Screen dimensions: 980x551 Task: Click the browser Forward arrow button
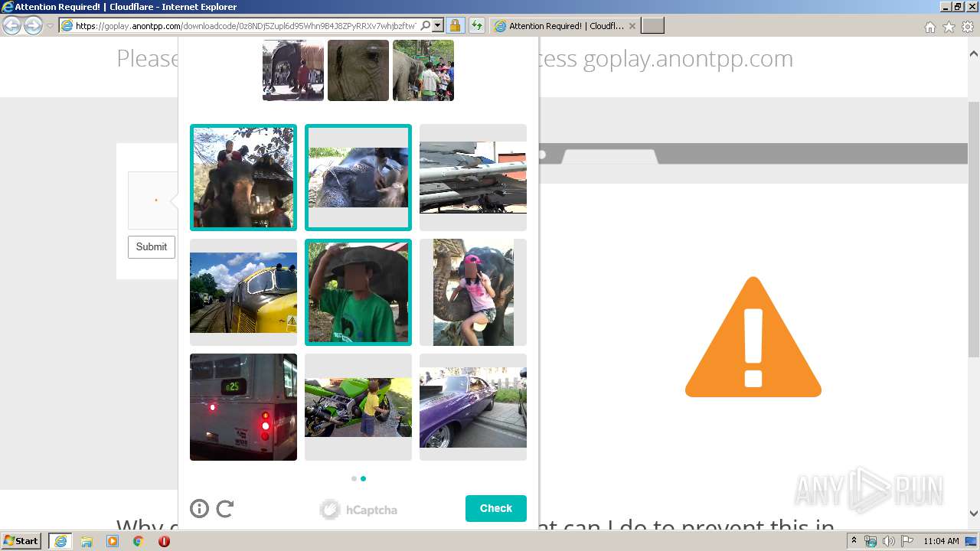(x=33, y=26)
